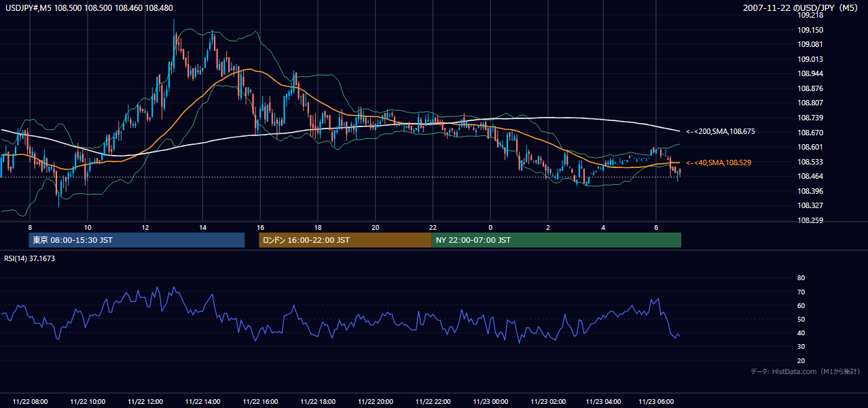Click the RSI scale value 40
This screenshot has width=868, height=408.
coord(801,333)
